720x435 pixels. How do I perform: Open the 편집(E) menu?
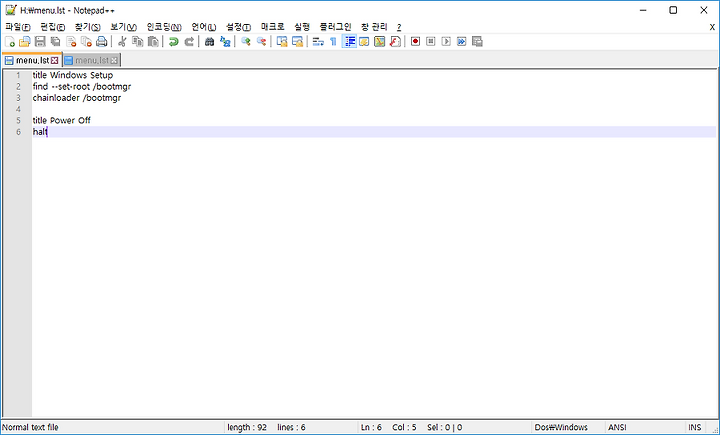(x=52, y=27)
